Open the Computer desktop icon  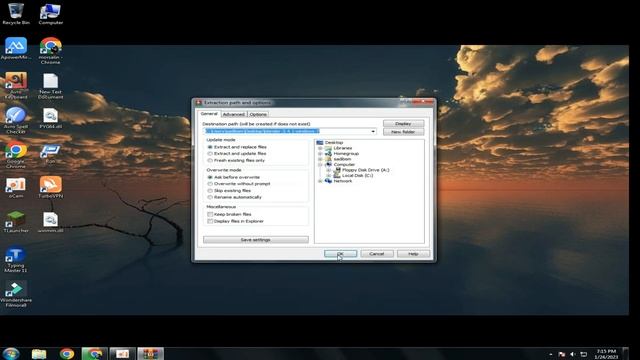(51, 13)
